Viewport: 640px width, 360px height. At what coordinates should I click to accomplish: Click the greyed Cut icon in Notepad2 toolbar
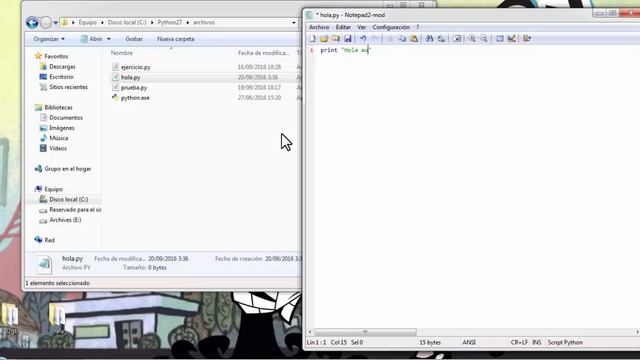tap(390, 39)
